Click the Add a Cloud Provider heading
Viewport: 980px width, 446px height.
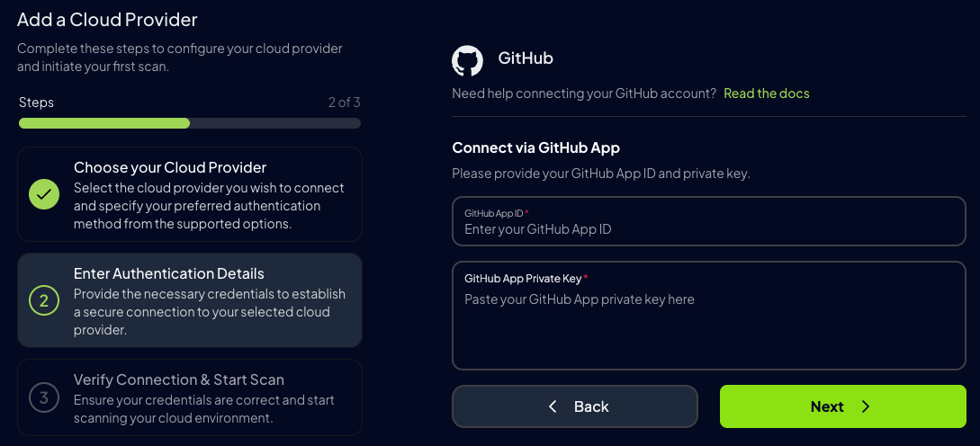pos(107,19)
